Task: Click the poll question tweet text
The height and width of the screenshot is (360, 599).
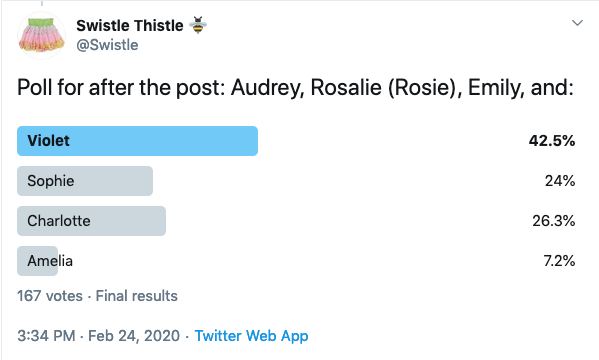Action: (x=295, y=88)
